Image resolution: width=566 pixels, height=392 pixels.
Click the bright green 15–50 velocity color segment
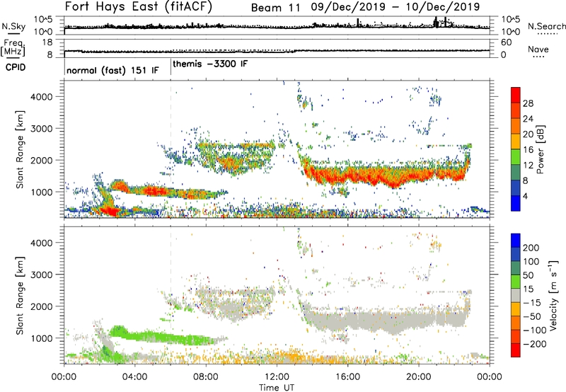[x=516, y=282]
